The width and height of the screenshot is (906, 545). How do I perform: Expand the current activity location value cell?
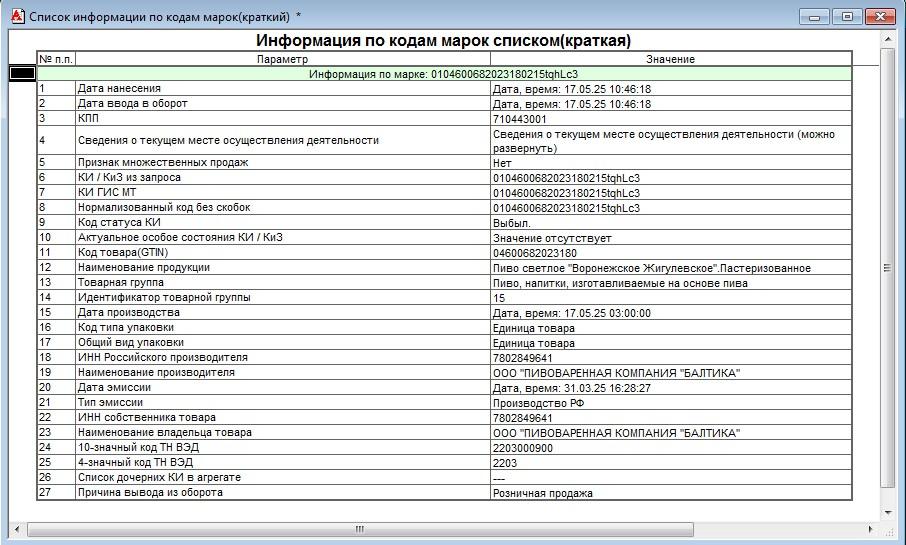(670, 141)
